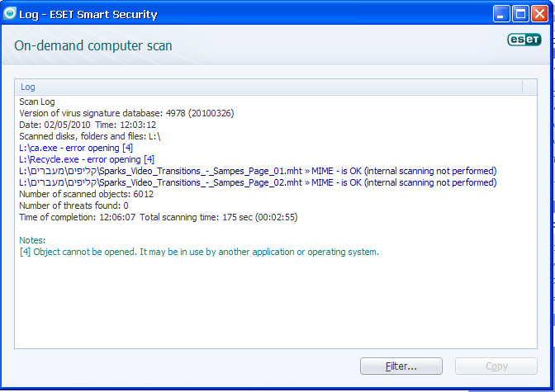The image size is (555, 392).
Task: Select the Sampes_Page_01.mht MIME entry
Action: [x=258, y=171]
